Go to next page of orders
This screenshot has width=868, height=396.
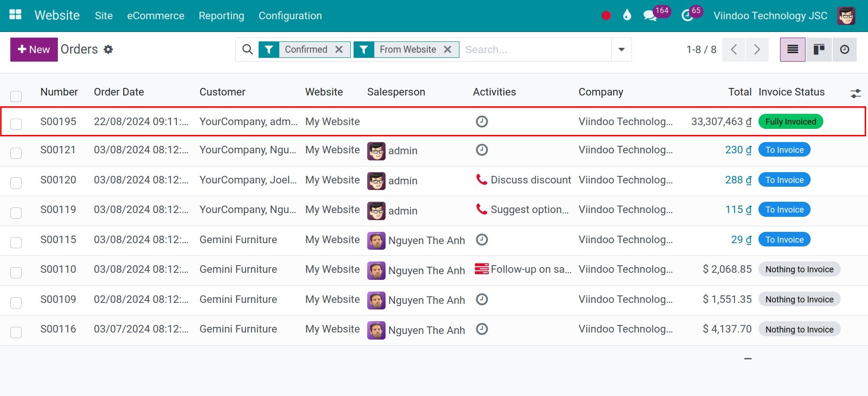tap(757, 49)
